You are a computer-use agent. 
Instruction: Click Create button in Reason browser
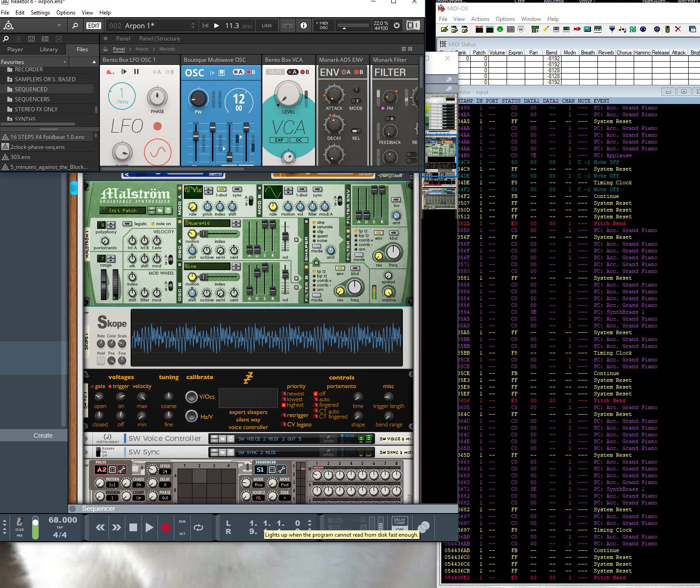[x=43, y=435]
